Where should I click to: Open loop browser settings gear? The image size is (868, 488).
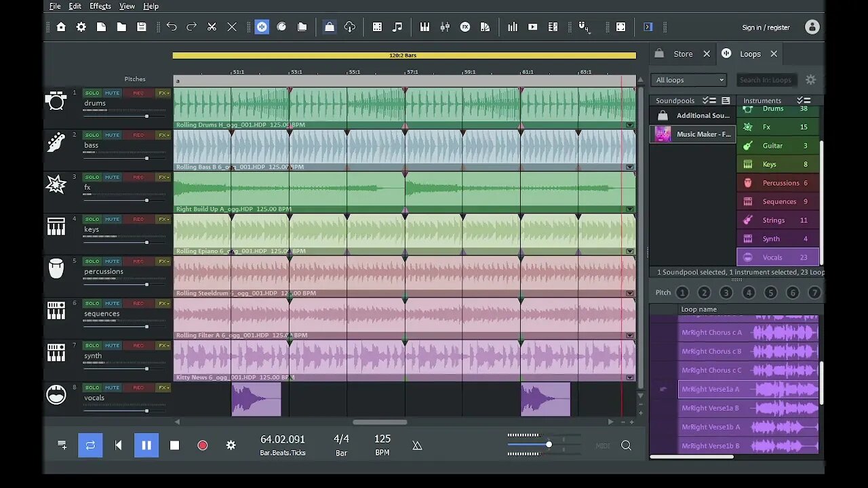pyautogui.click(x=810, y=80)
